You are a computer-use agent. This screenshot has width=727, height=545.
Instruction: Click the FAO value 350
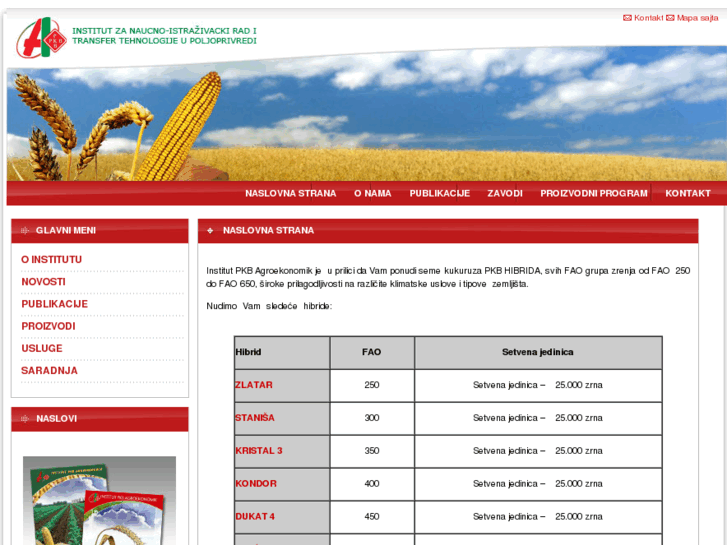372,451
